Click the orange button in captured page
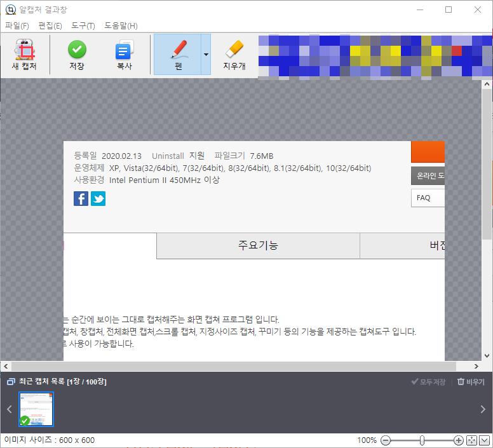Image resolution: width=493 pixels, height=448 pixels. tap(428, 152)
